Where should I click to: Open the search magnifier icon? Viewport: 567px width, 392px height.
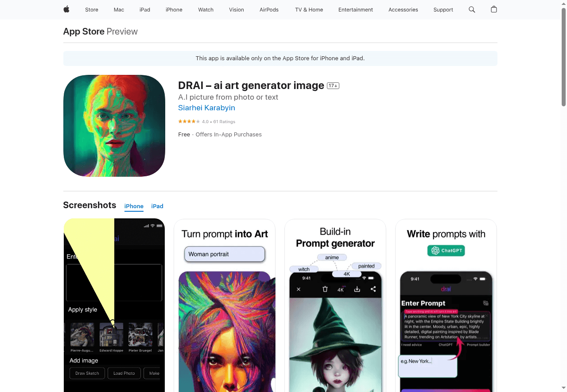coord(472,9)
